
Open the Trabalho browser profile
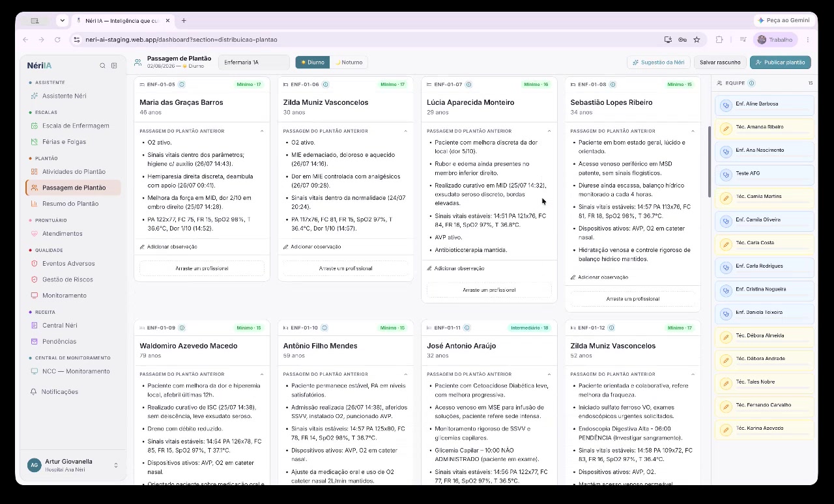coord(775,40)
